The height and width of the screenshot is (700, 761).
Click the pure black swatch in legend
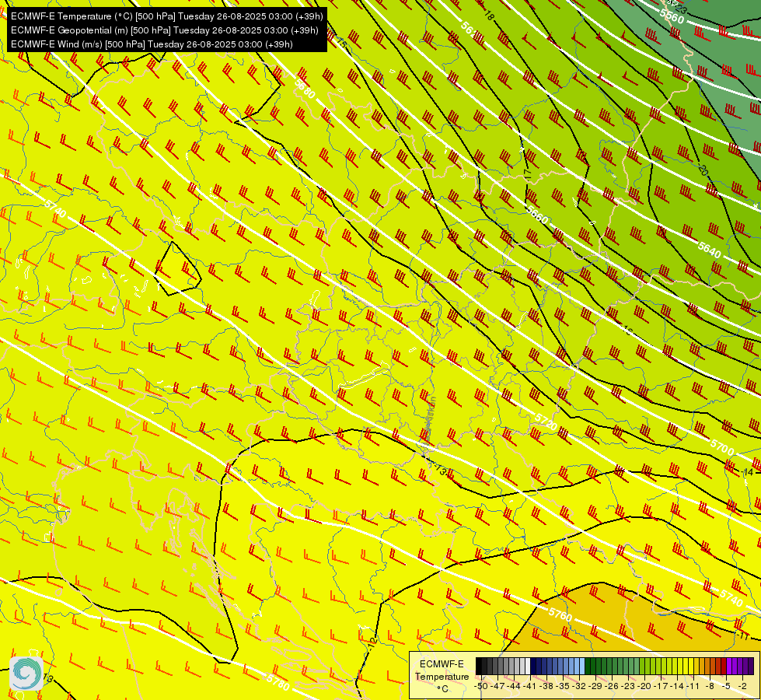(x=479, y=666)
